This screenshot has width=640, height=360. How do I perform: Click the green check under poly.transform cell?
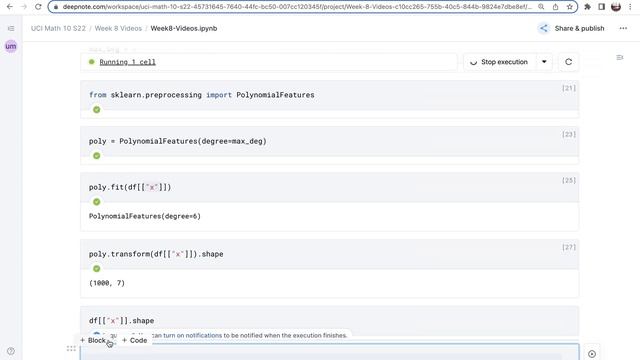[x=97, y=269]
